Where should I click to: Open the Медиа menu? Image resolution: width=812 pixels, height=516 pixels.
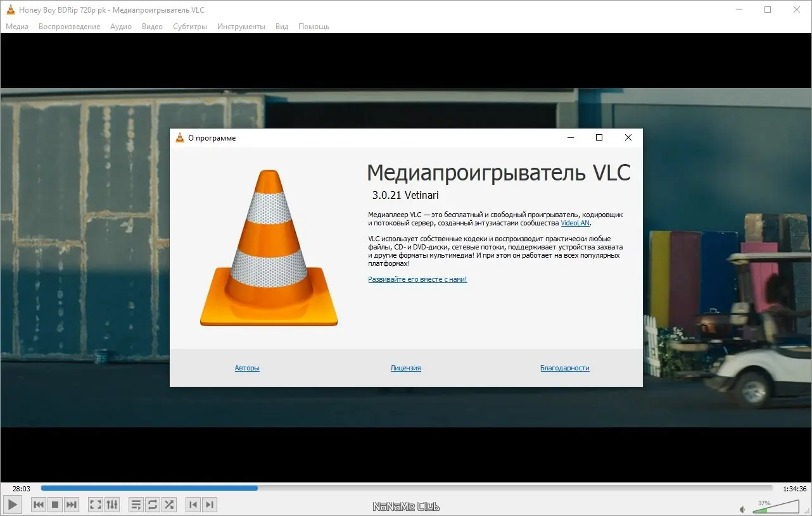[17, 27]
